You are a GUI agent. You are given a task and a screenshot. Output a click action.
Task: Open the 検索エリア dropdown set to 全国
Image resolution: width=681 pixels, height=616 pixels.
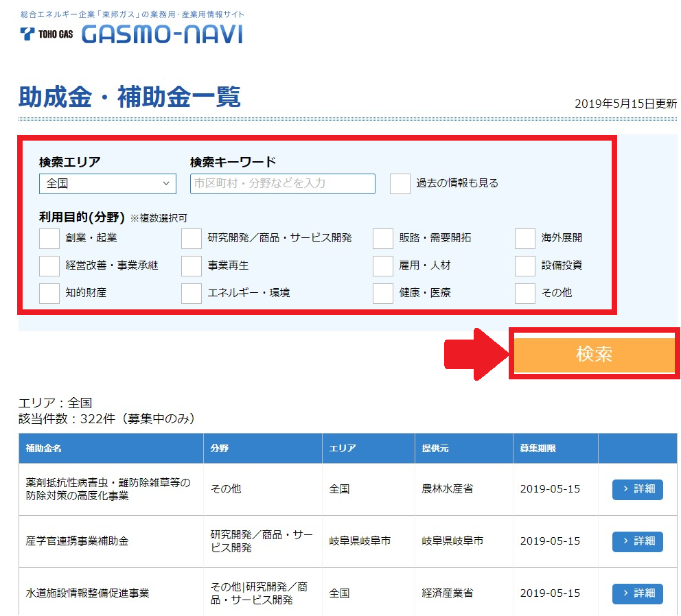coord(108,184)
